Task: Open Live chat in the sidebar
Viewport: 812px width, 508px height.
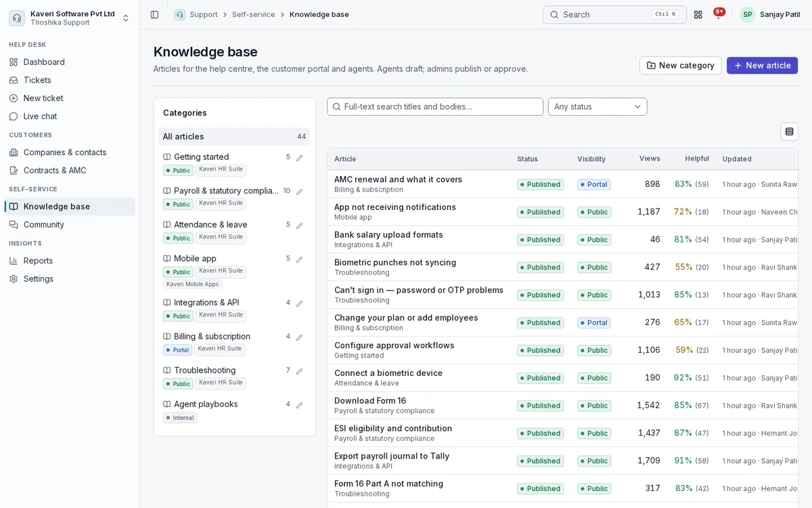Action: tap(70, 117)
